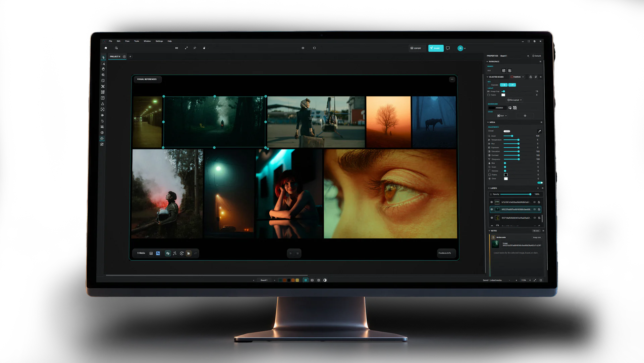Open the File menu
Screen dimensions: 644x363
(x=110, y=41)
